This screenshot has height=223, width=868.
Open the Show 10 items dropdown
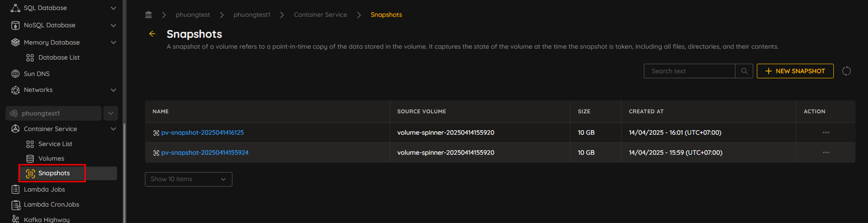pos(189,179)
